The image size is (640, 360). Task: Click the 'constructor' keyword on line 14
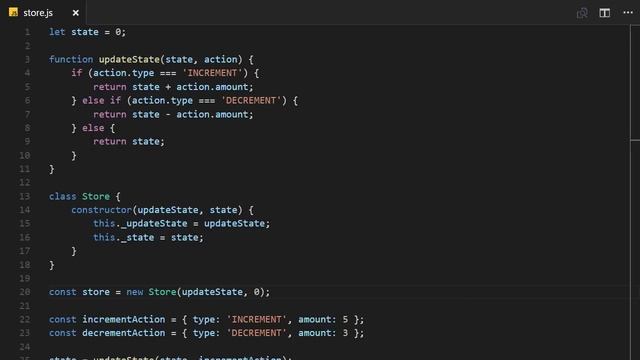point(101,210)
